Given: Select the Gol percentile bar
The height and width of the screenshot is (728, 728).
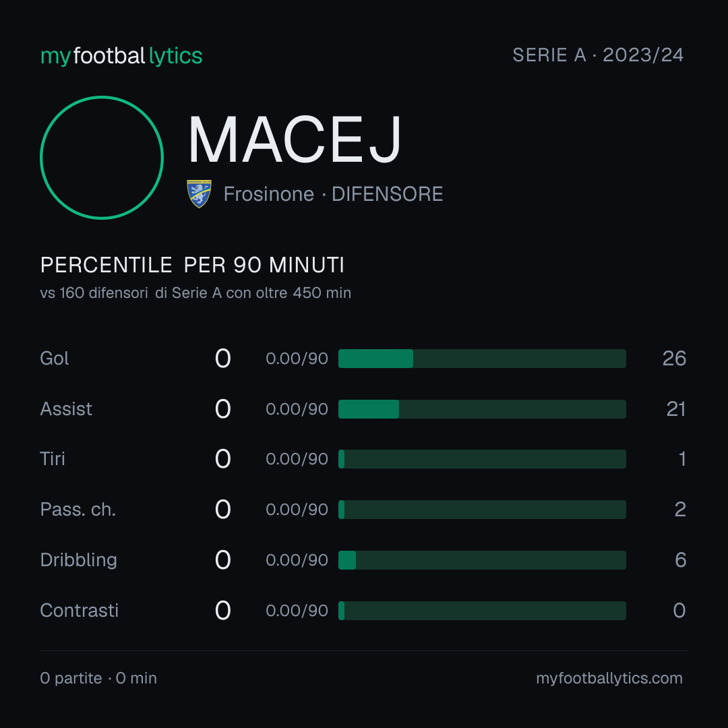Looking at the screenshot, I should pos(482,359).
